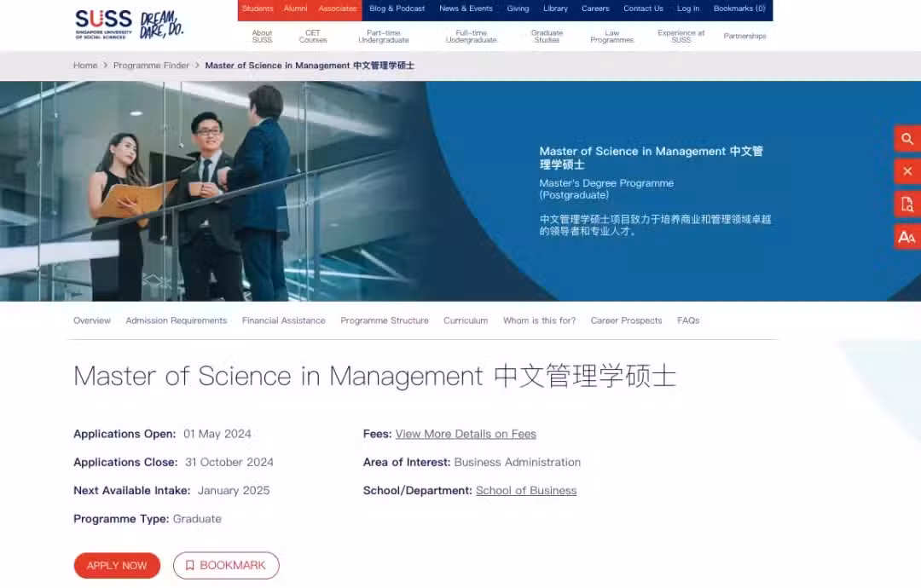
Task: Open the Students top link
Action: (258, 9)
